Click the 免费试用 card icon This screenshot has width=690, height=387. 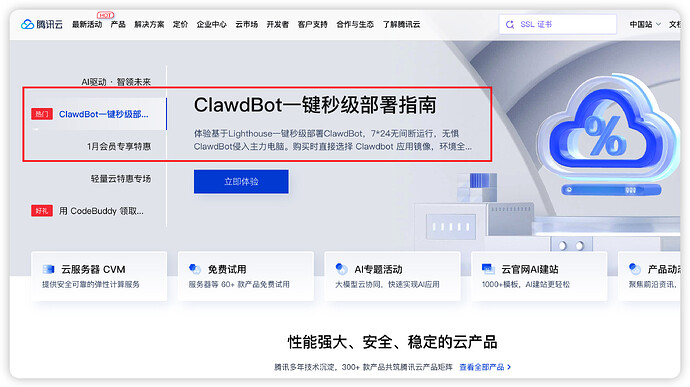coord(195,269)
